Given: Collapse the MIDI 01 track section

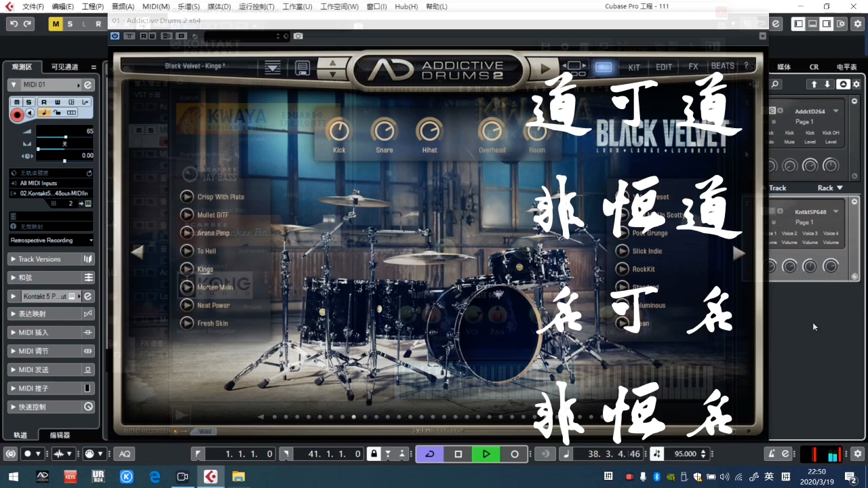Looking at the screenshot, I should tap(14, 85).
